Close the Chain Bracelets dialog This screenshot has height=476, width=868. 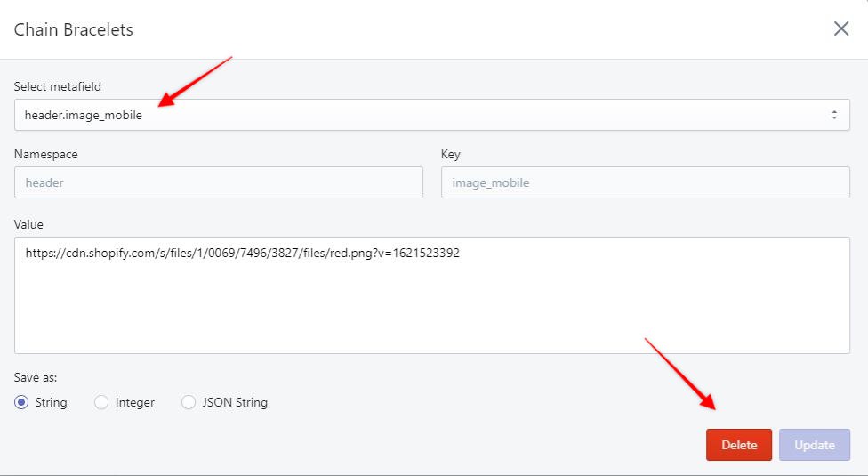(x=840, y=28)
